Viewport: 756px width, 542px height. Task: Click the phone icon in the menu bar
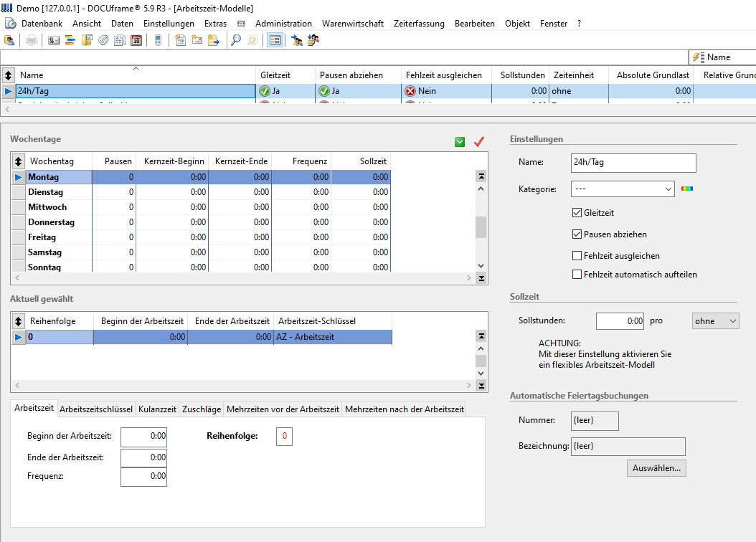[x=241, y=24]
